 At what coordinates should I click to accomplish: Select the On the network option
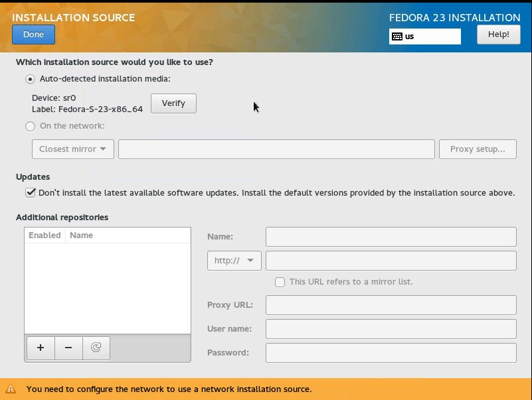click(30, 126)
